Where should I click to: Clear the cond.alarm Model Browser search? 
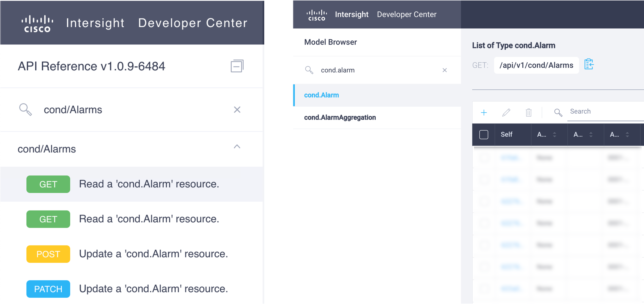click(x=444, y=70)
